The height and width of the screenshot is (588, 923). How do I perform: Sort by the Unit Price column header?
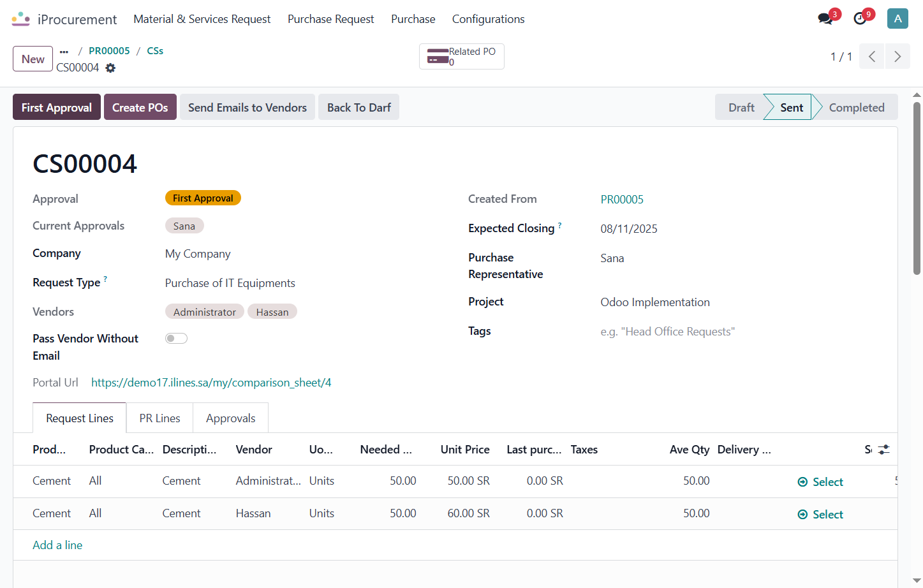coord(465,450)
